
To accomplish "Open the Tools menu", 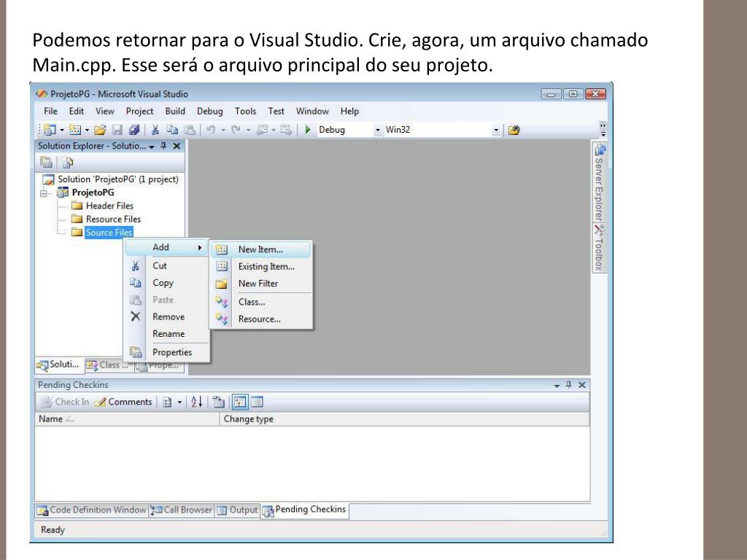I will click(245, 111).
